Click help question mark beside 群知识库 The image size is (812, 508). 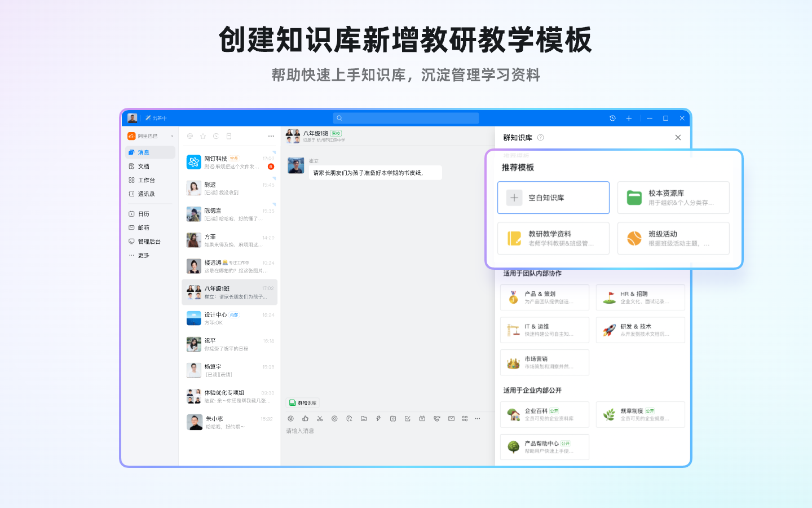(541, 137)
